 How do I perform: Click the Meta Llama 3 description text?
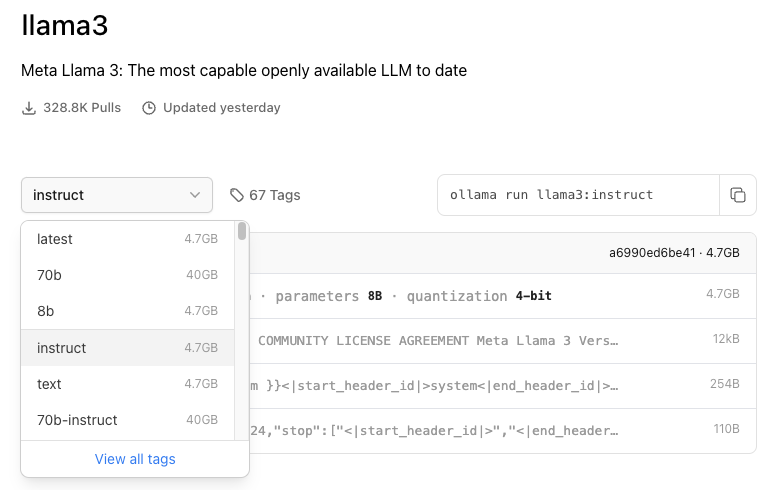244,71
